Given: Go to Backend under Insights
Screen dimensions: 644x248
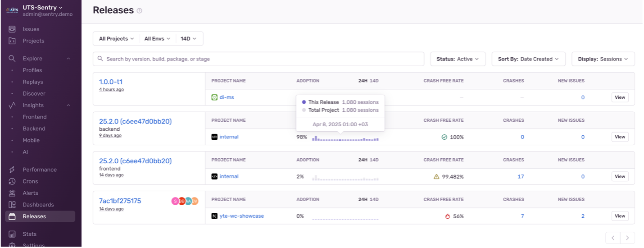Looking at the screenshot, I should tap(34, 129).
